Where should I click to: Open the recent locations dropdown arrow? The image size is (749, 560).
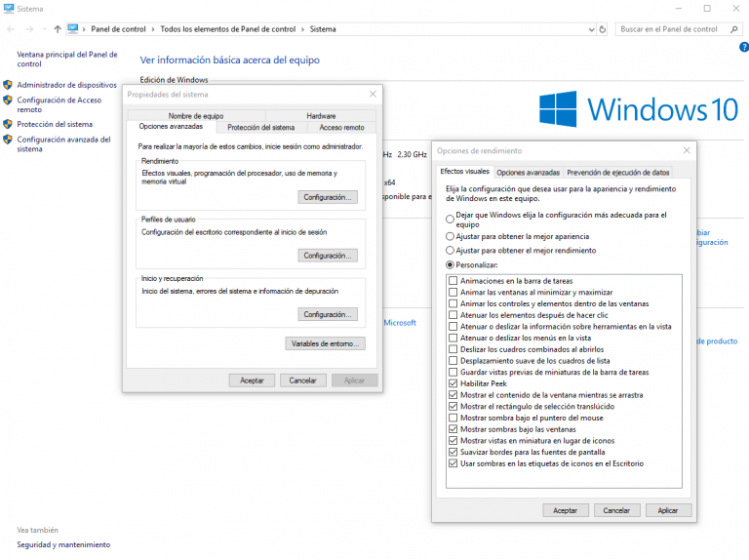[44, 29]
